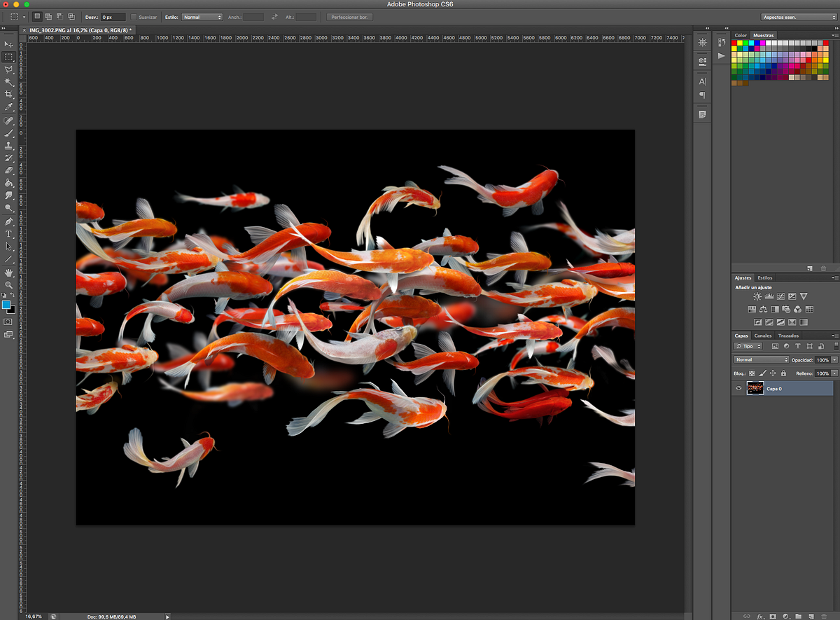Open the Estilos panel tab
Image resolution: width=840 pixels, height=620 pixels.
tap(764, 278)
